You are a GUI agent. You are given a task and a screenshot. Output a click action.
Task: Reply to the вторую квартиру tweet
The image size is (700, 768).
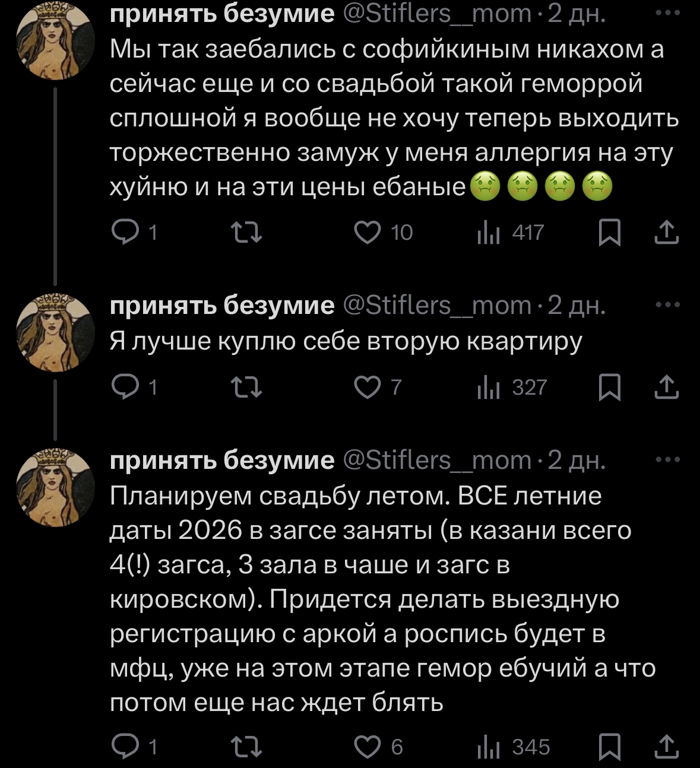(125, 387)
